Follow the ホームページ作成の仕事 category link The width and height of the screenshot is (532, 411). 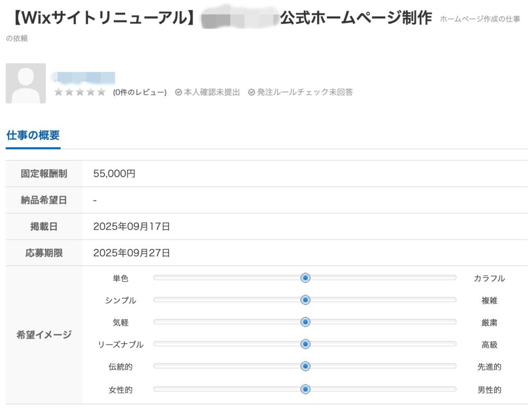click(480, 19)
